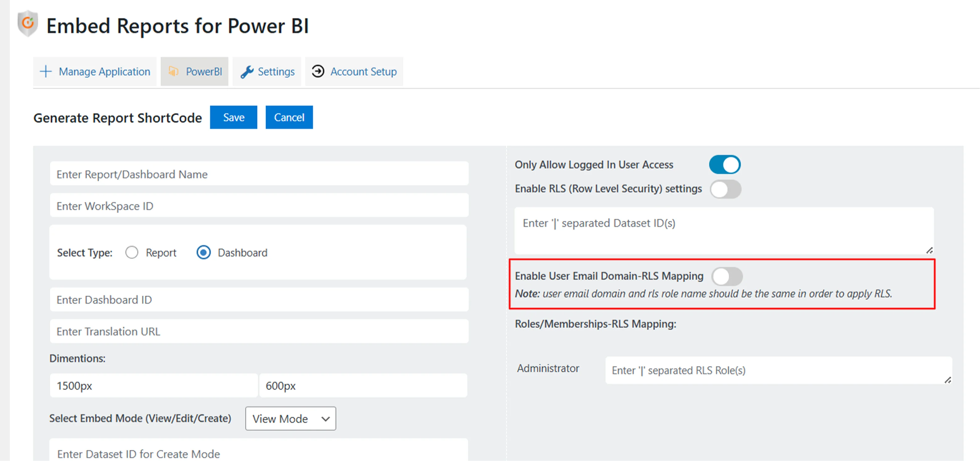Click the plus icon beside Manage Application
The width and height of the screenshot is (980, 461).
coord(46,71)
